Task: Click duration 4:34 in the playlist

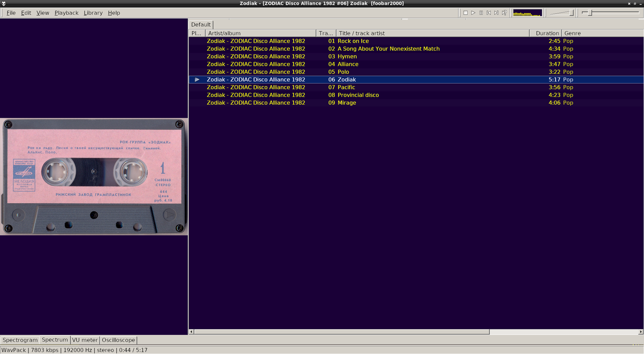Action: [x=554, y=49]
